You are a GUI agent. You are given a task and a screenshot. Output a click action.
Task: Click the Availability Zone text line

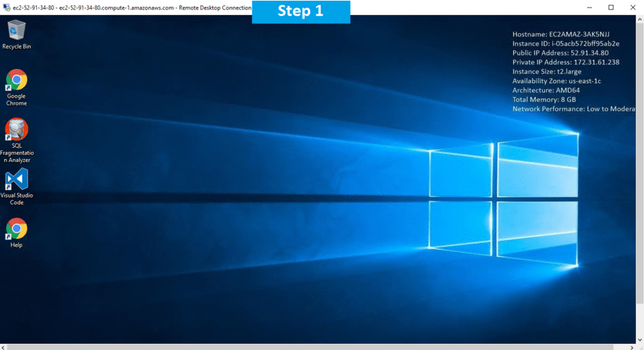click(x=556, y=81)
